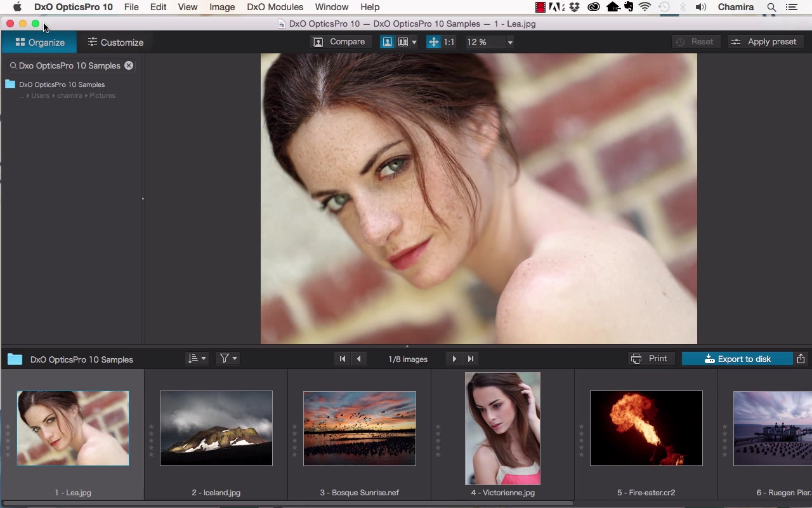Image resolution: width=812 pixels, height=508 pixels.
Task: Click the Users path breadcrumb
Action: [x=41, y=96]
